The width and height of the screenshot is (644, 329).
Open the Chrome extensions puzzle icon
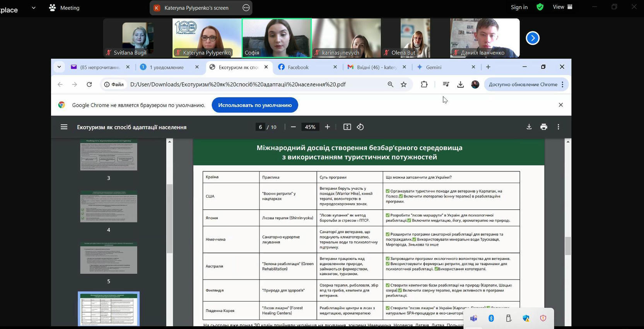tap(424, 84)
